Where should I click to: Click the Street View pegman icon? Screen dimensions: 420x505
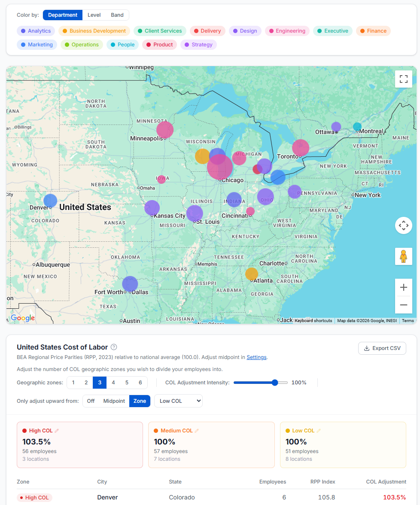403,256
